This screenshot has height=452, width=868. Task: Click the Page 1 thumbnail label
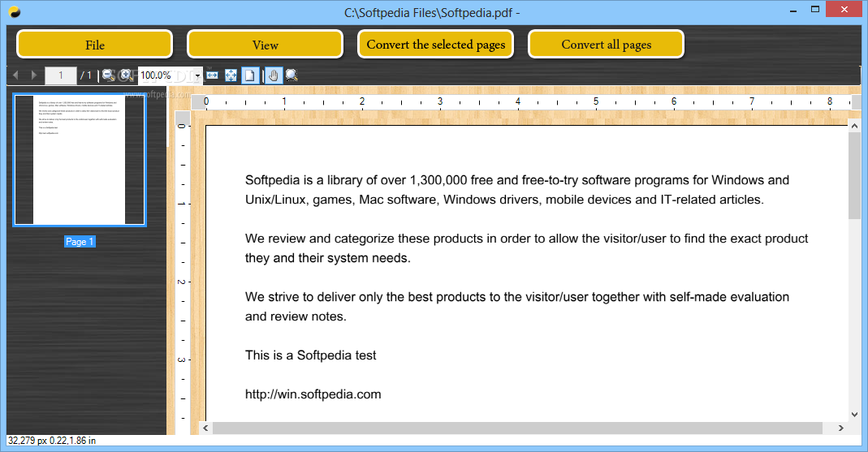80,242
